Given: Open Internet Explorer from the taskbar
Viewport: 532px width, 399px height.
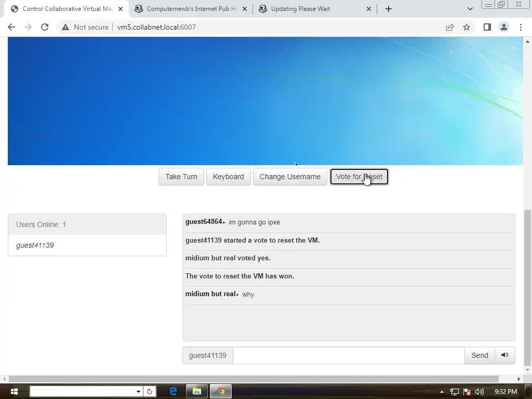Looking at the screenshot, I should (x=173, y=392).
